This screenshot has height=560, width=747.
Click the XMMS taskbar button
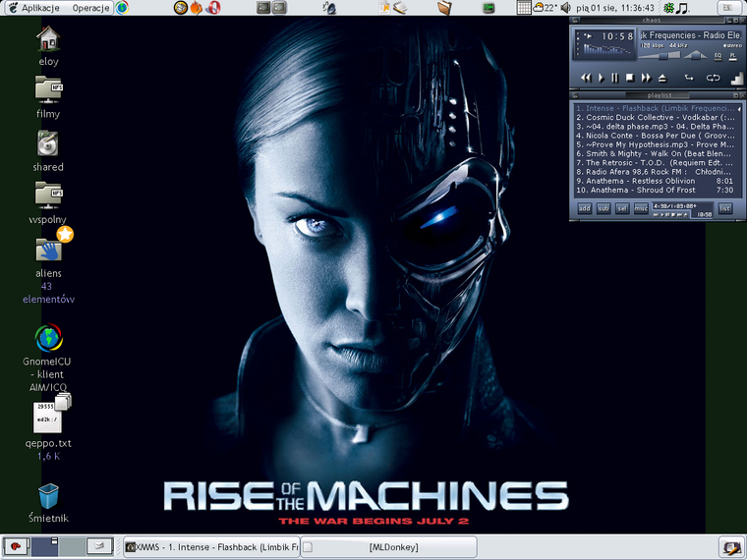point(211,547)
